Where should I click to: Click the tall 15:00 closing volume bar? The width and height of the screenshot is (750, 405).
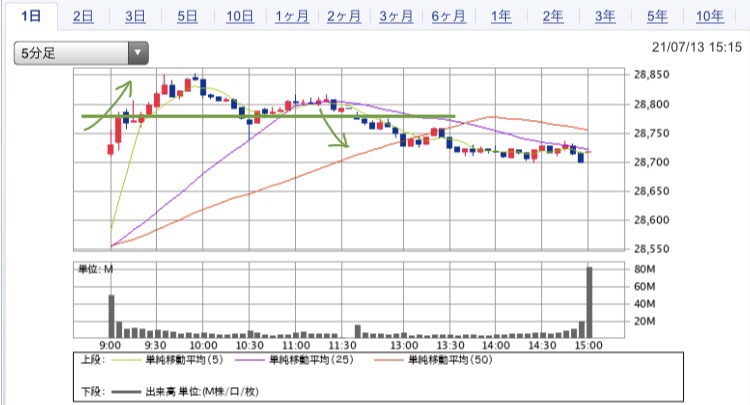point(589,302)
